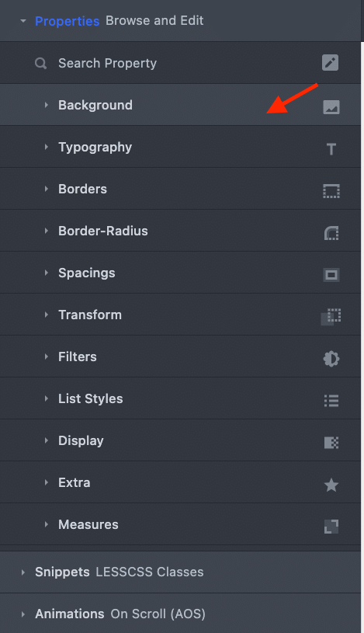
Task: Click the List Styles bullet icon
Action: pyautogui.click(x=331, y=401)
